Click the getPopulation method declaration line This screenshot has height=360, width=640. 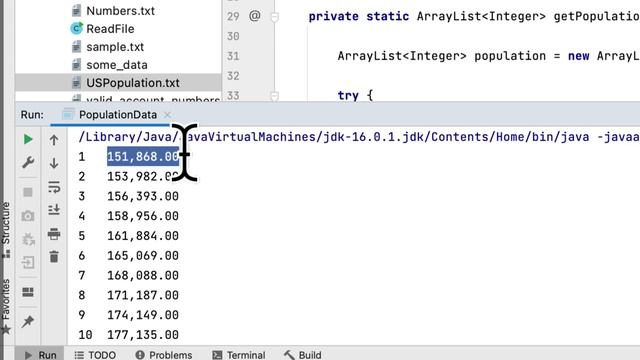(x=474, y=16)
